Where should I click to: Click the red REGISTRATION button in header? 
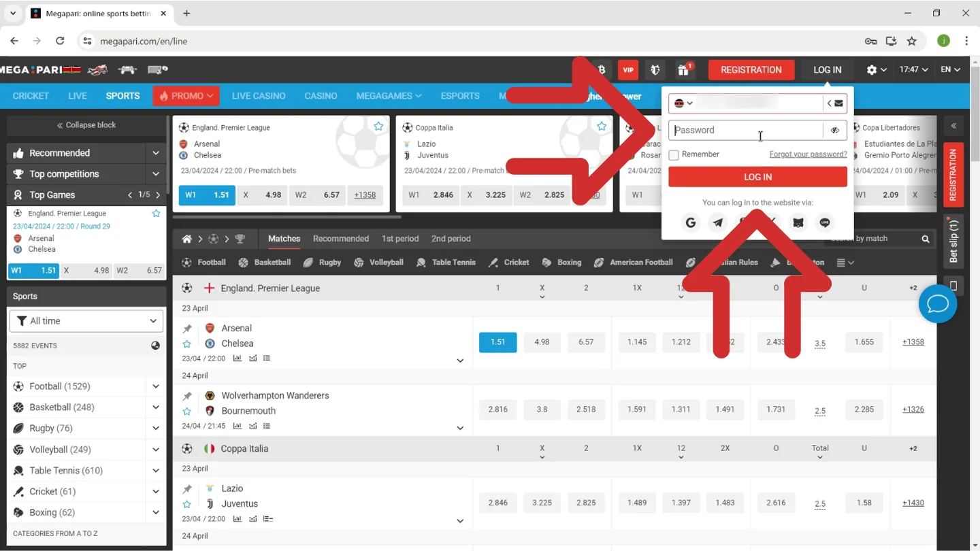[x=751, y=69]
